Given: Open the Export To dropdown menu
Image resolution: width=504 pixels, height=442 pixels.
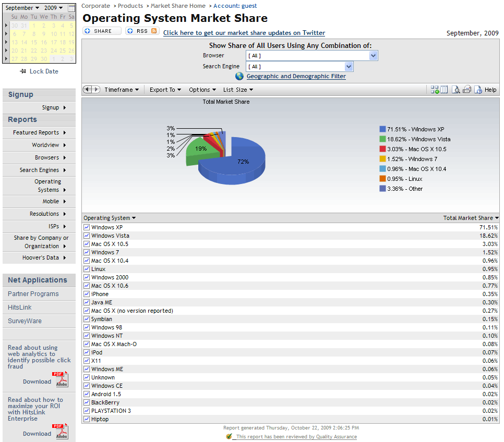Looking at the screenshot, I should 165,90.
